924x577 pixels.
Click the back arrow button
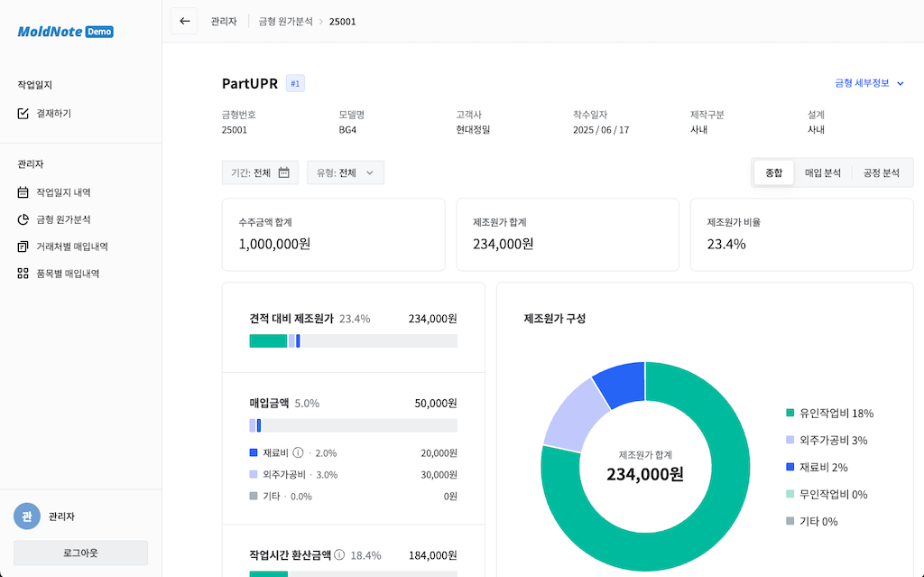pyautogui.click(x=185, y=21)
